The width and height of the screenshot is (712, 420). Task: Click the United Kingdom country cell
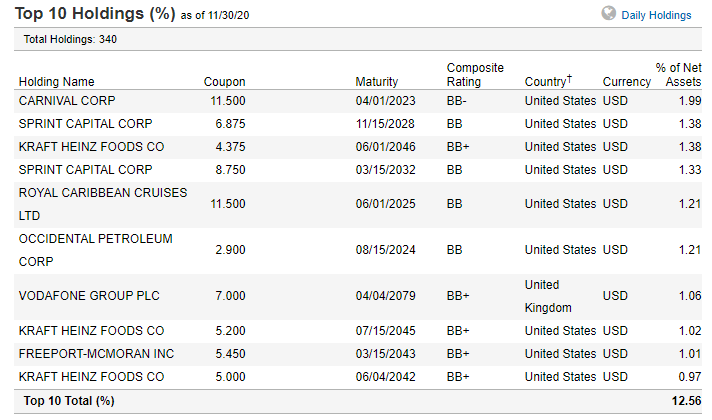pos(548,296)
